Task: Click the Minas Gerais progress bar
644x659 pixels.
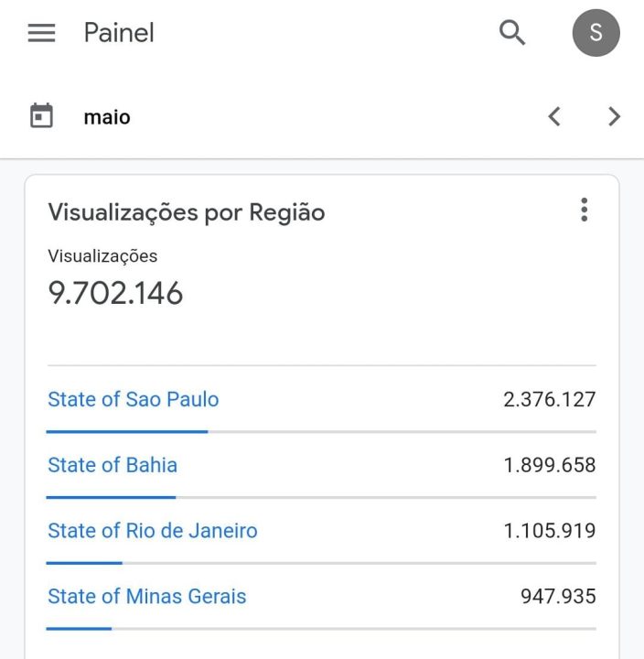Action: coord(321,629)
